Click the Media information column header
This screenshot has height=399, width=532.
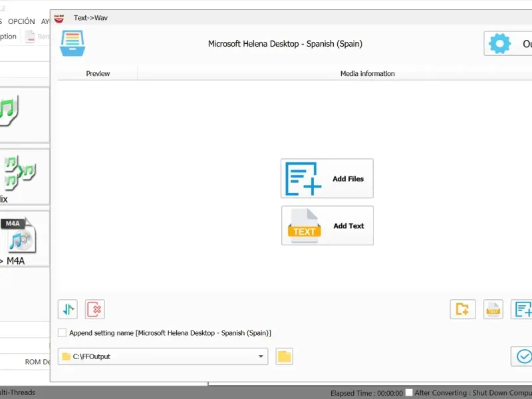tap(368, 74)
